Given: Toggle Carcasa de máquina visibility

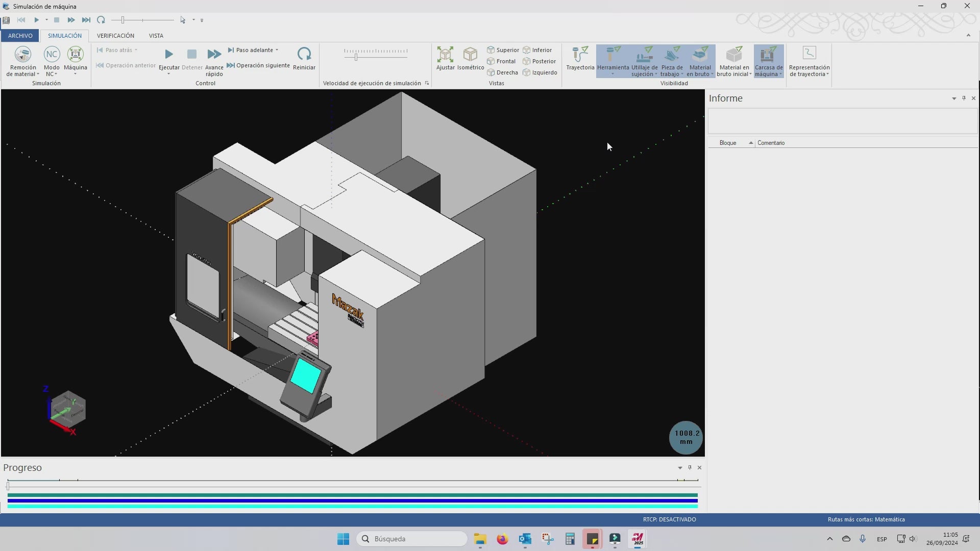Looking at the screenshot, I should (768, 55).
